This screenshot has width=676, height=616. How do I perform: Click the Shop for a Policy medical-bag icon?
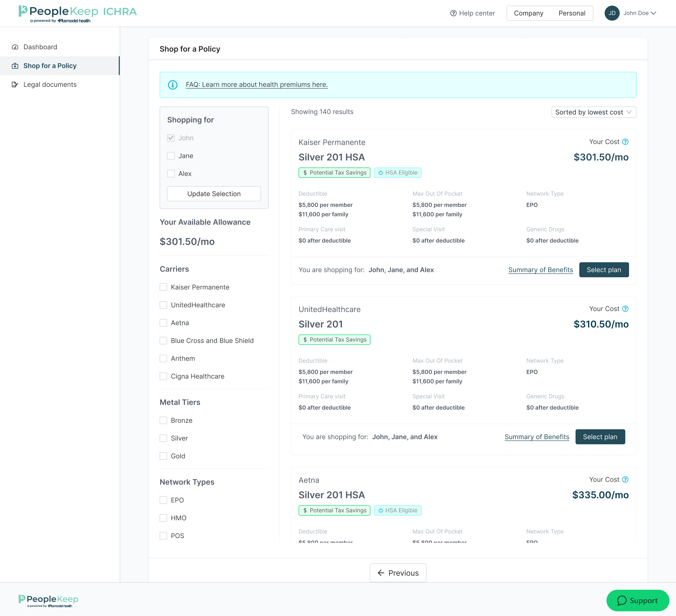15,66
